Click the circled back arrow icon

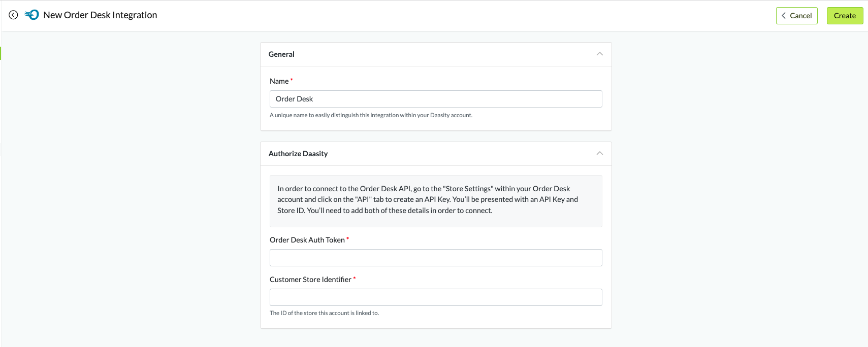click(13, 15)
